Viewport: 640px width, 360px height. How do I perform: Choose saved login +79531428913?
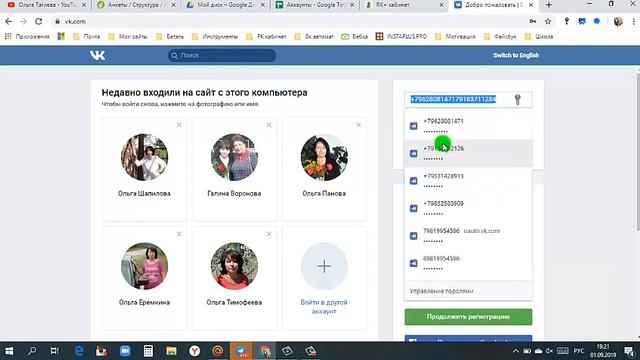tap(468, 180)
